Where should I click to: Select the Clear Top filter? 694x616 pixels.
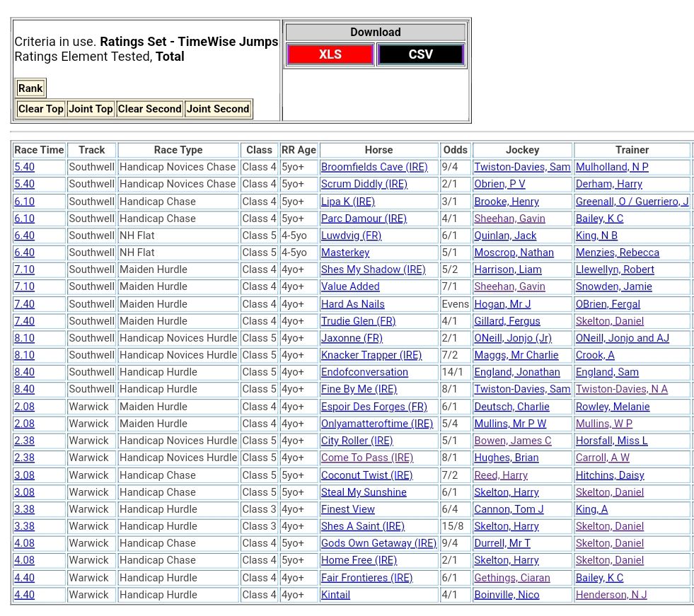(41, 109)
